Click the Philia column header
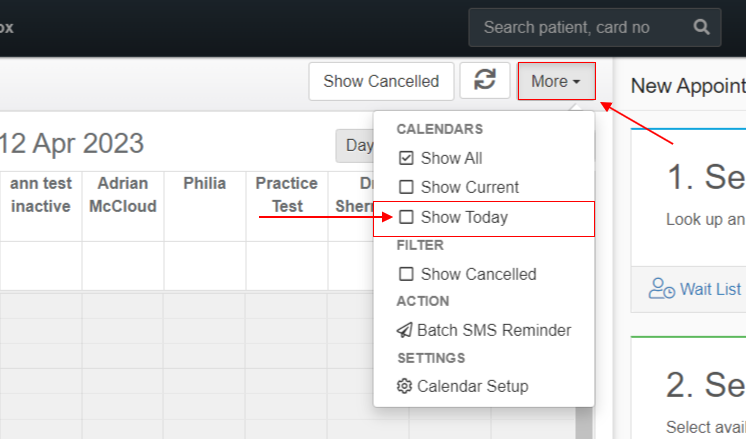746x439 pixels. [x=205, y=184]
